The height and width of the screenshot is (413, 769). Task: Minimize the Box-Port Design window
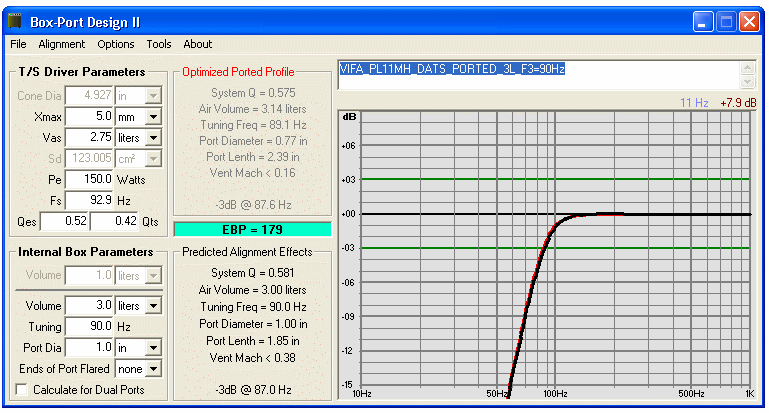pos(702,22)
